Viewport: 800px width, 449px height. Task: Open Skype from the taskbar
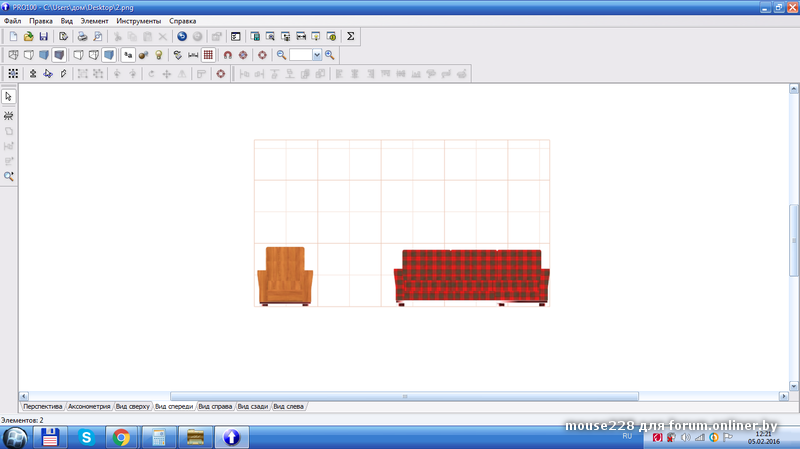pos(86,438)
